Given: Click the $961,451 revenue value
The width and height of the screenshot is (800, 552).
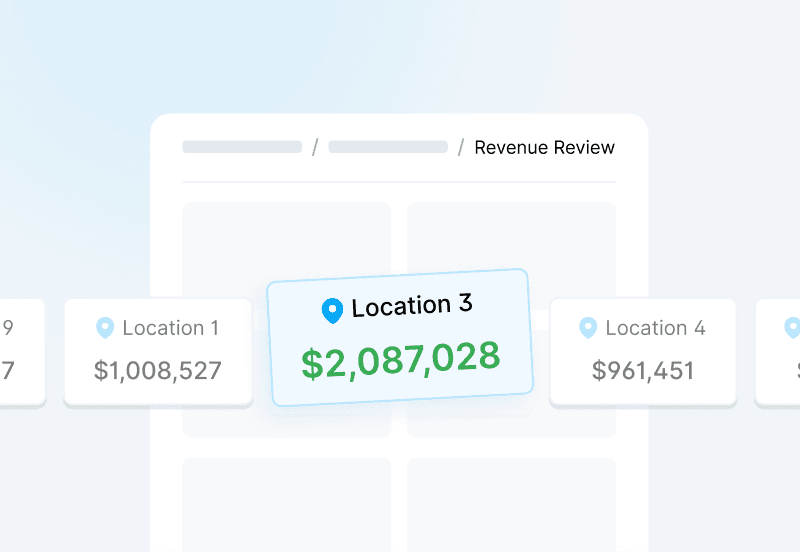Looking at the screenshot, I should click(643, 370).
